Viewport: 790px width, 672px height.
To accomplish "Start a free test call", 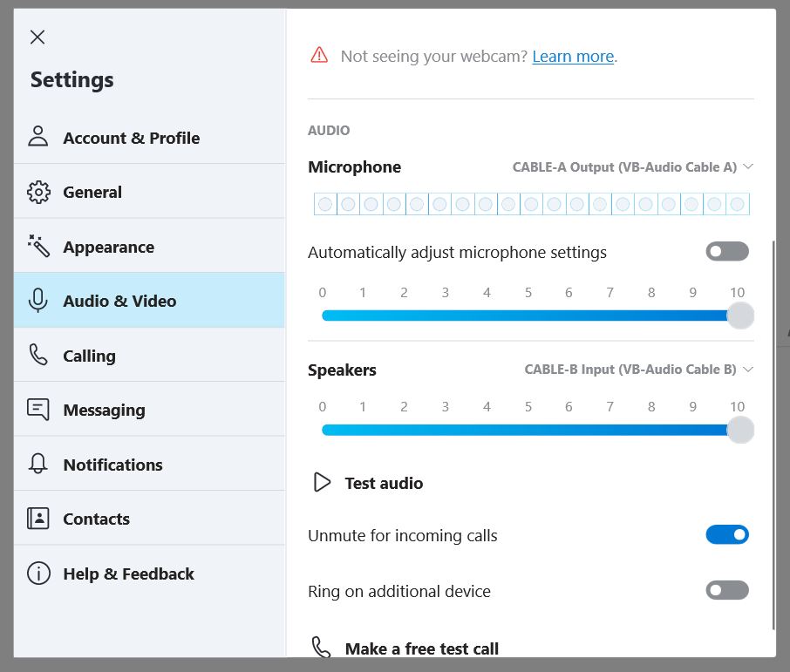I will point(421,648).
